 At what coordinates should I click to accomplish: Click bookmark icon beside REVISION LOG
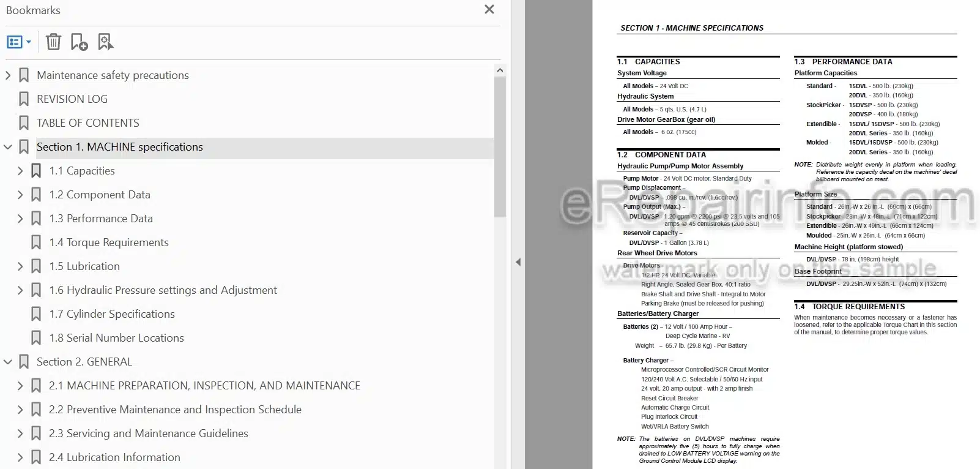[24, 99]
